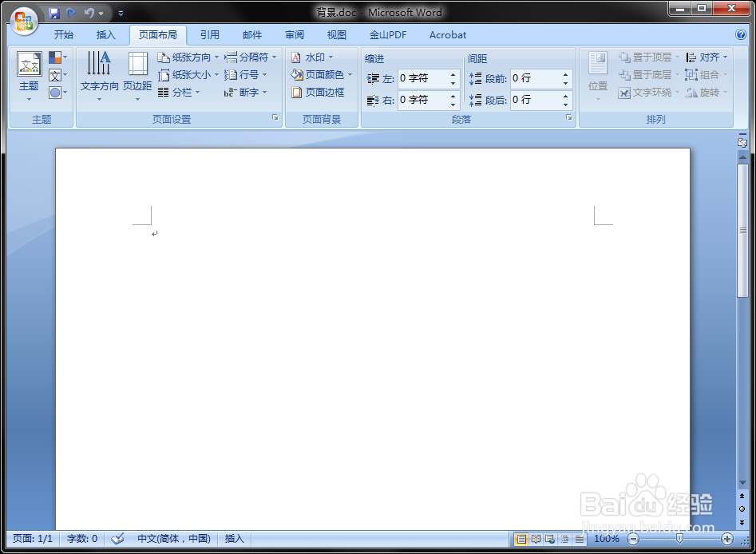Screen dimensions: 756x554
Task: Switch to View (视图) tab
Action: click(x=337, y=34)
